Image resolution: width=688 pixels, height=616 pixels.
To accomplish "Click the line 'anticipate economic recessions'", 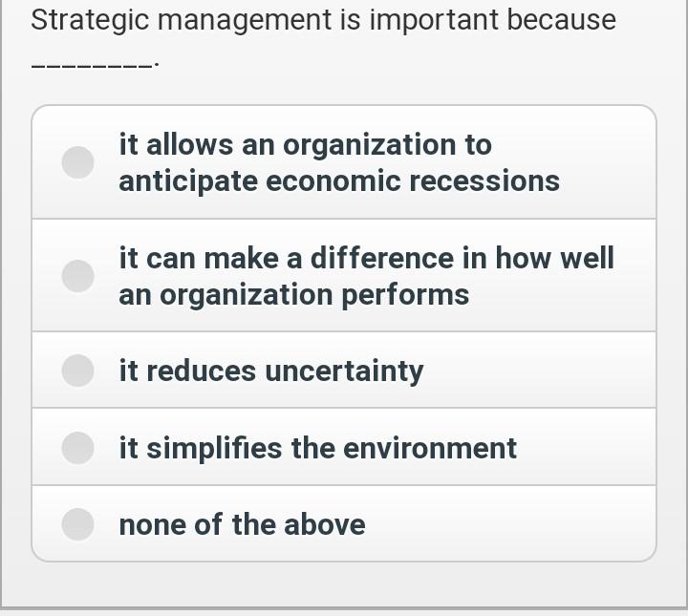I will click(x=339, y=181).
